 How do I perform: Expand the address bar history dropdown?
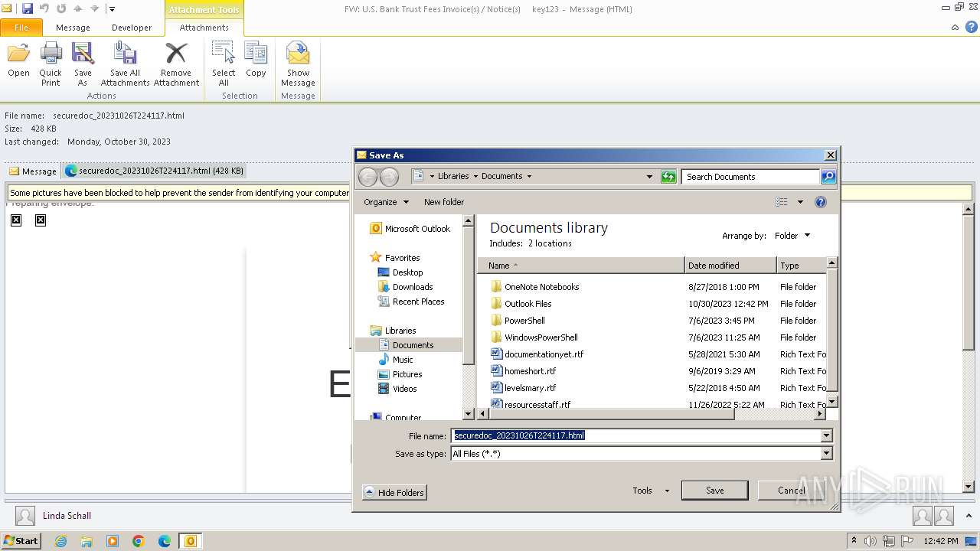pos(650,177)
